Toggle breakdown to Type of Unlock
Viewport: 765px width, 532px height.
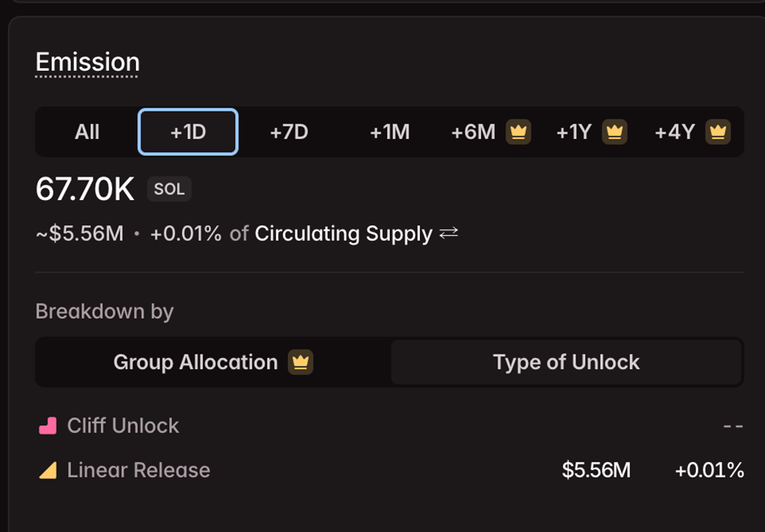566,362
